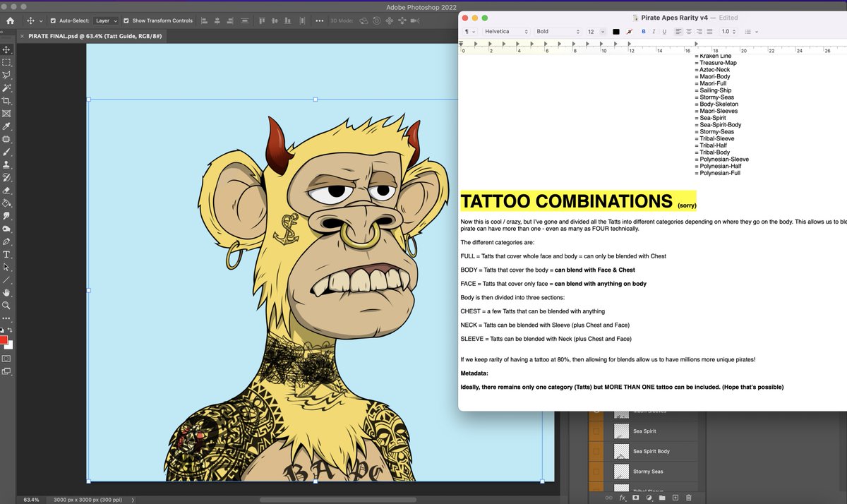The image size is (847, 504).
Task: Click Align left edges icon
Action: click(205, 20)
